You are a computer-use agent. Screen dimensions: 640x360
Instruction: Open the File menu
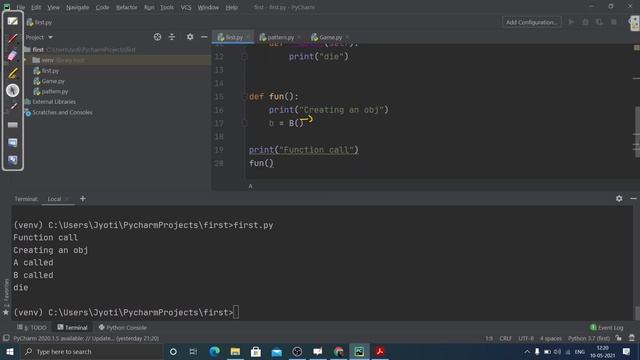point(21,7)
